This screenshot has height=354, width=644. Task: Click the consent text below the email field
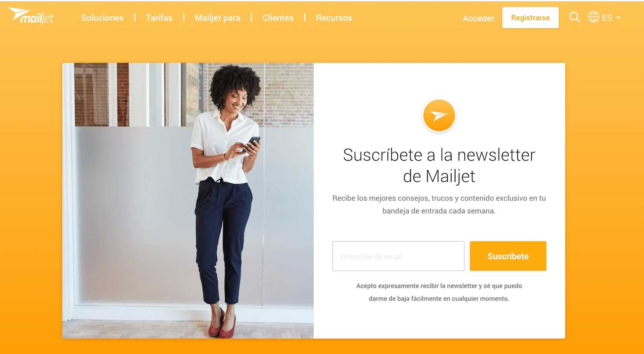coord(439,292)
